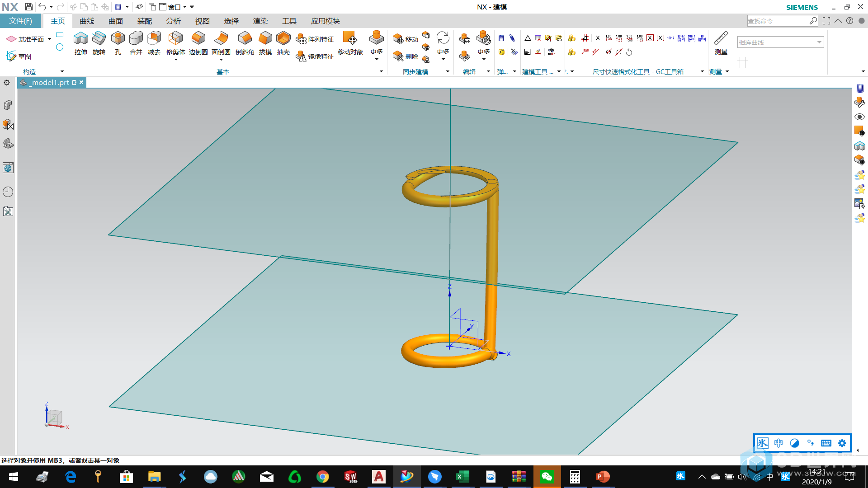Viewport: 868px width, 488px height.
Task: Toggle the IME soft keyboard icon
Action: point(826,443)
